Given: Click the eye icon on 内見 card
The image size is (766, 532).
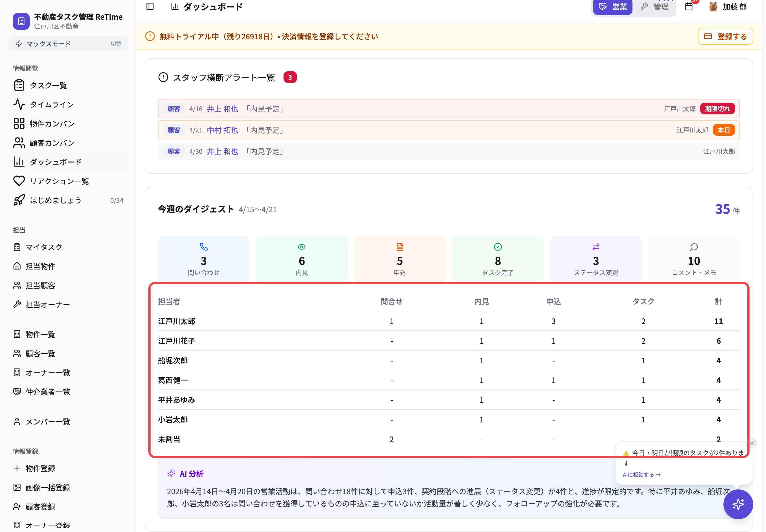Looking at the screenshot, I should coord(302,247).
